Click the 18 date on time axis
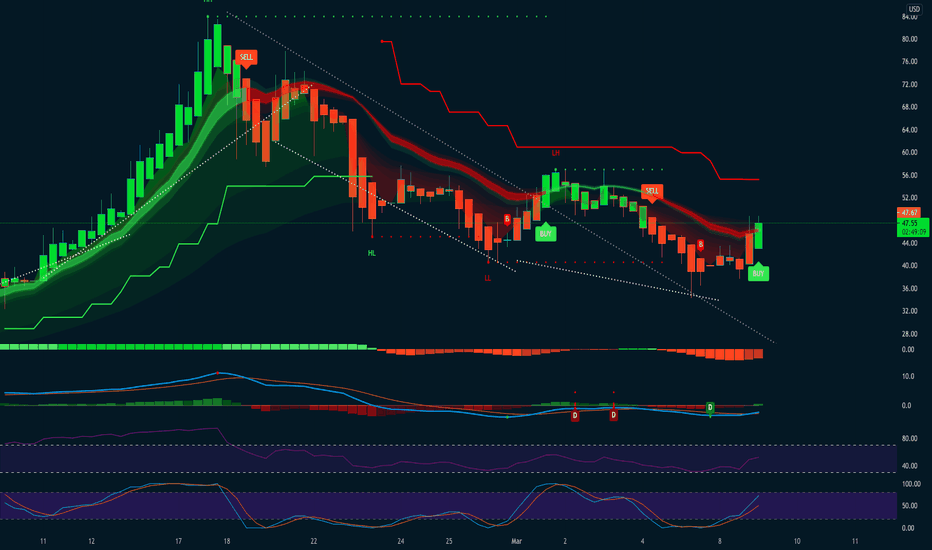 (227, 541)
